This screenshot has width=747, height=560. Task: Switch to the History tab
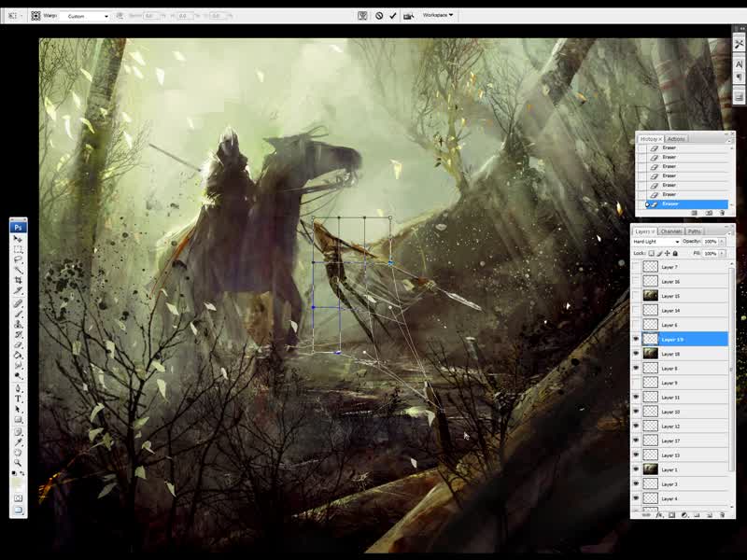pos(650,139)
